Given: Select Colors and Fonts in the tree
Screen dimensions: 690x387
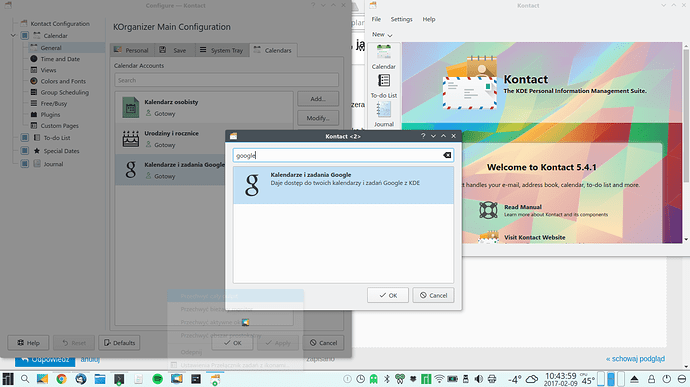Looking at the screenshot, I should (63, 81).
